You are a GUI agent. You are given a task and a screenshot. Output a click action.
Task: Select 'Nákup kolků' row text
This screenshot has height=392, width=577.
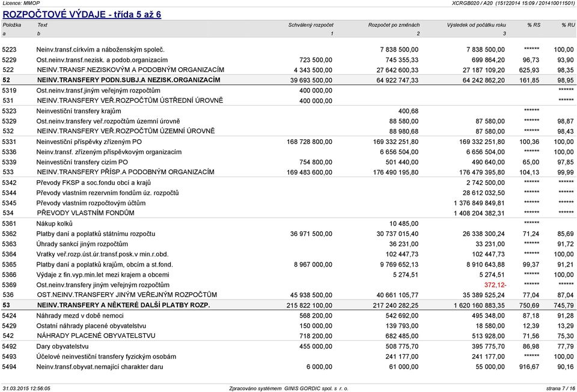tap(55, 224)
